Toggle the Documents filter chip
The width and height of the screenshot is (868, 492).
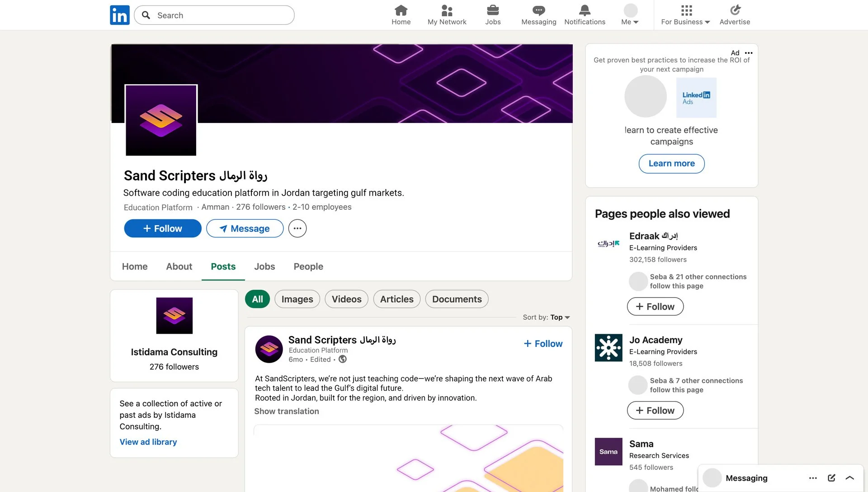pos(457,299)
